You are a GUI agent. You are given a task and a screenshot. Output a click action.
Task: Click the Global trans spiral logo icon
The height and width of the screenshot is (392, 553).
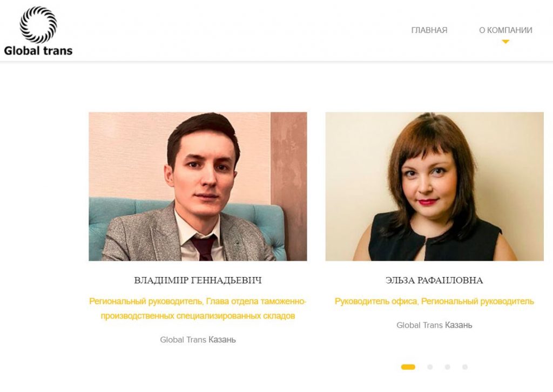(38, 25)
